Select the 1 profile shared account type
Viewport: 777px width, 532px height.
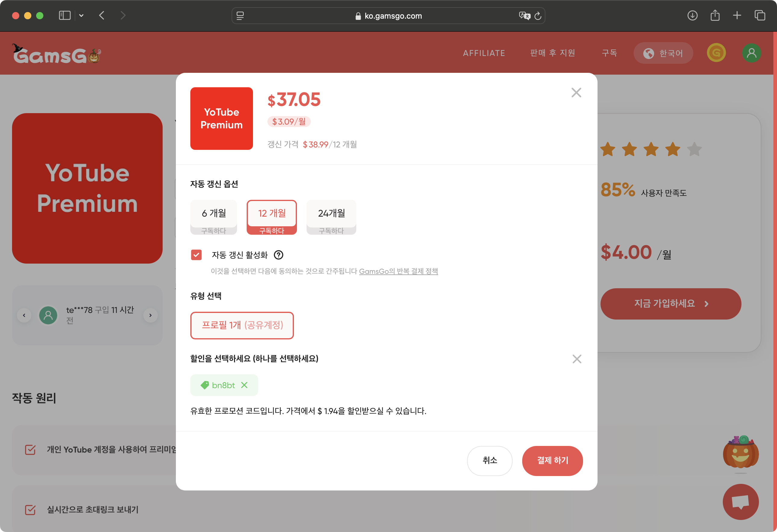click(242, 325)
